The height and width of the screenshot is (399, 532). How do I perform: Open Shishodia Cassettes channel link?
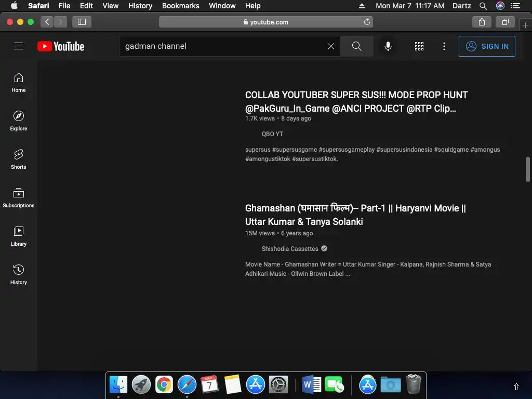coord(290,249)
